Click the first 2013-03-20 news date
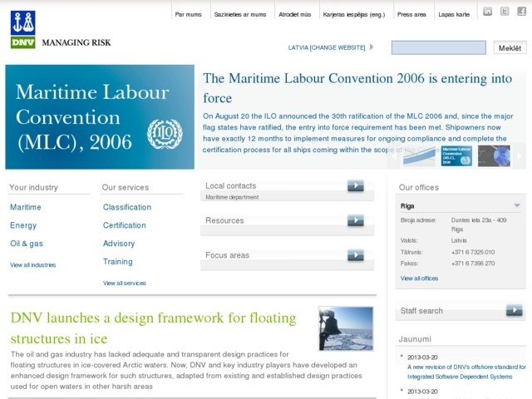Image resolution: width=532 pixels, height=399 pixels. point(422,357)
